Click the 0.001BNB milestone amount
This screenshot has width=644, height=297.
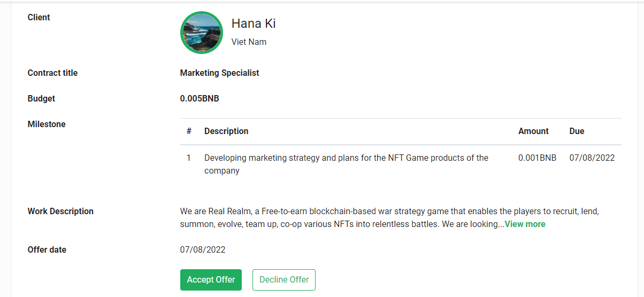(537, 158)
